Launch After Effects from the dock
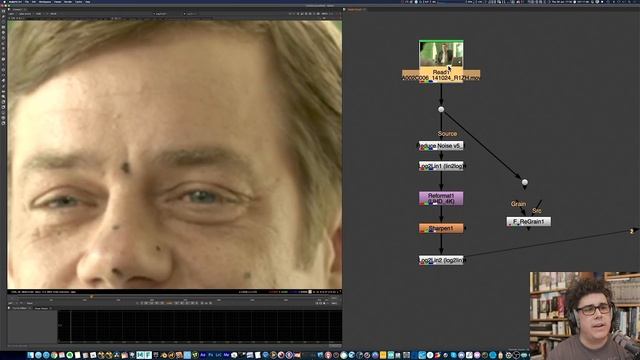 203,355
